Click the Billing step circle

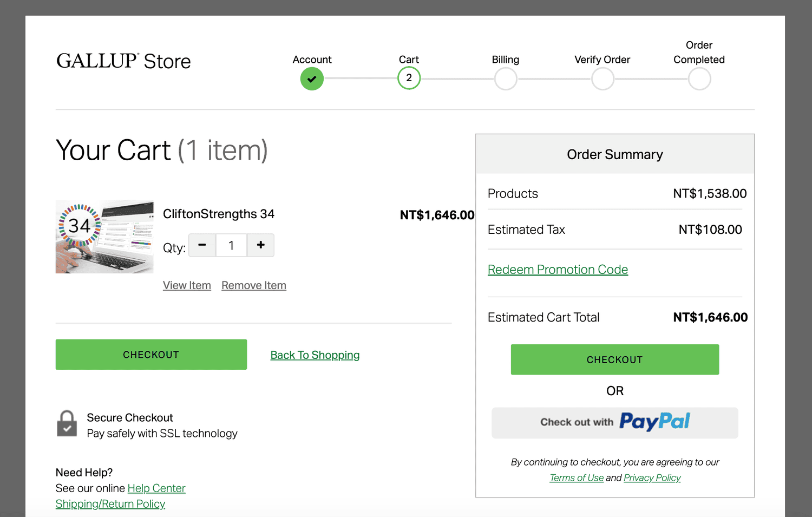point(506,79)
